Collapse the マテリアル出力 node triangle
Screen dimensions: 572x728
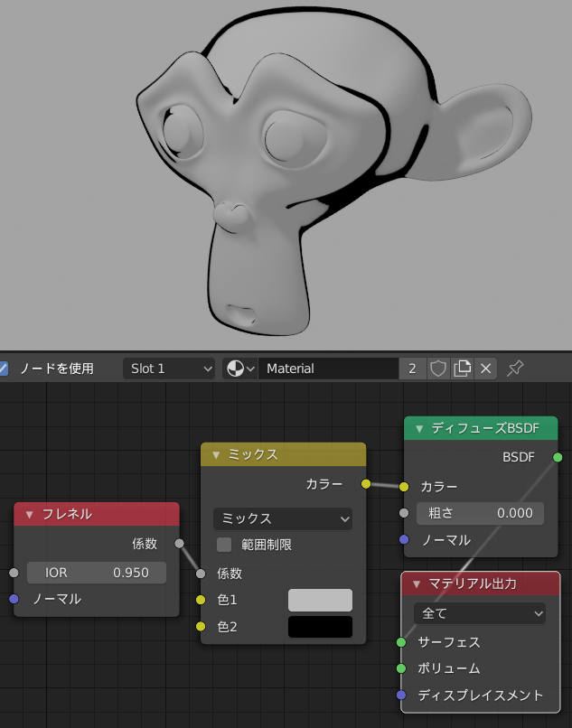417,583
